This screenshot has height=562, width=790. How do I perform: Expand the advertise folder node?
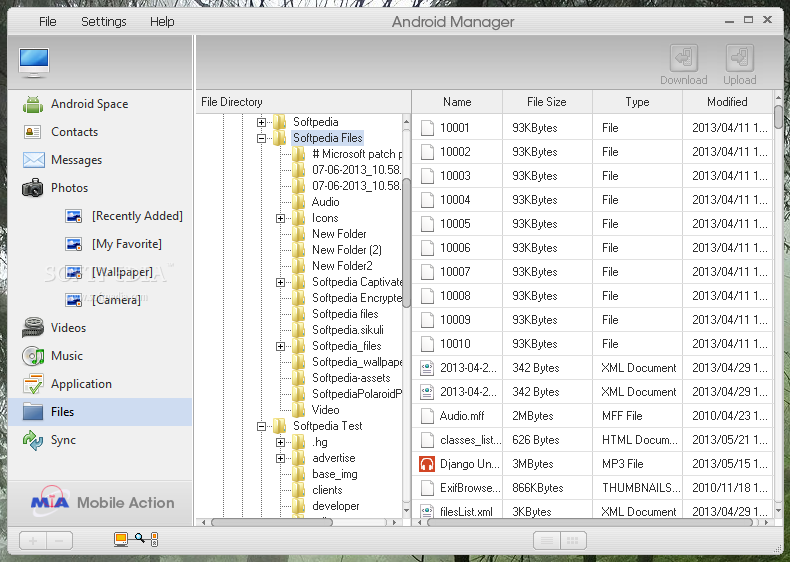click(x=280, y=459)
